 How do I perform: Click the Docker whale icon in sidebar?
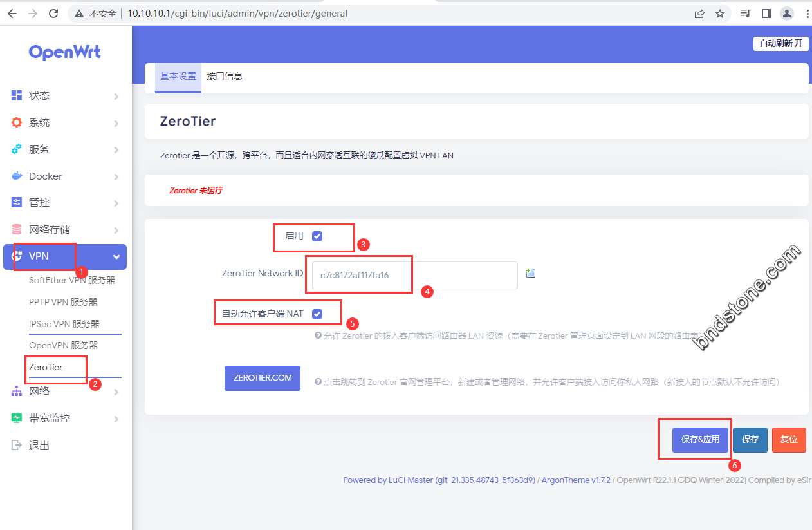(x=17, y=176)
